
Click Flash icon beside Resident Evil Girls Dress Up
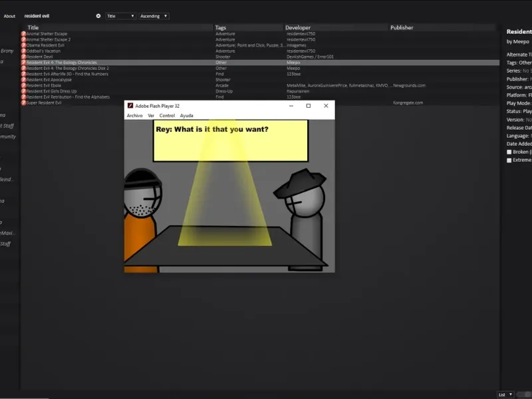(x=23, y=91)
